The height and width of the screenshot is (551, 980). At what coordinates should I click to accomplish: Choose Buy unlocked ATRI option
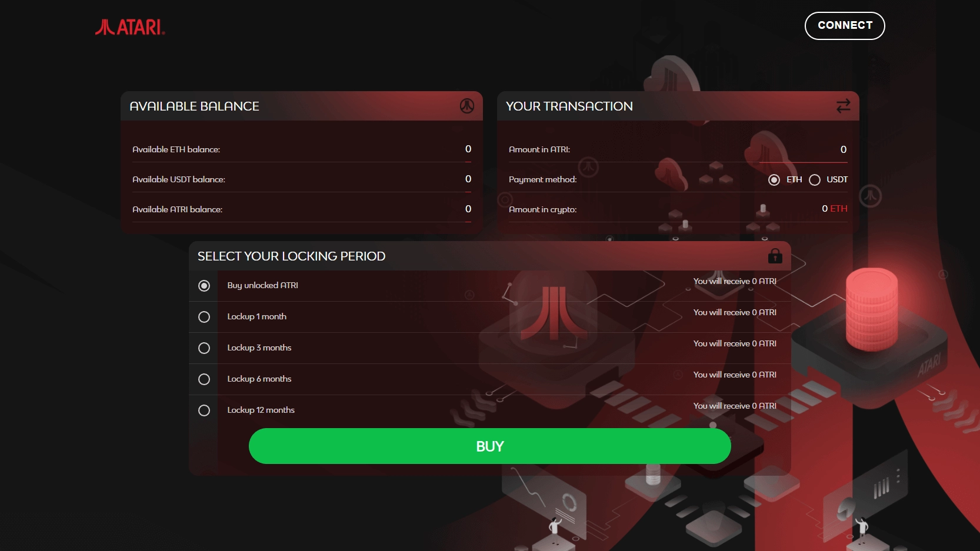coord(204,286)
